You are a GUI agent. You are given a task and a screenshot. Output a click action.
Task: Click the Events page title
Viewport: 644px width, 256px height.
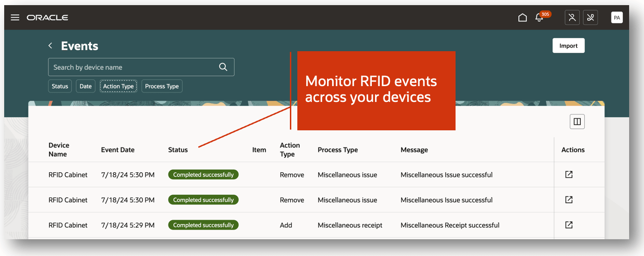click(80, 46)
